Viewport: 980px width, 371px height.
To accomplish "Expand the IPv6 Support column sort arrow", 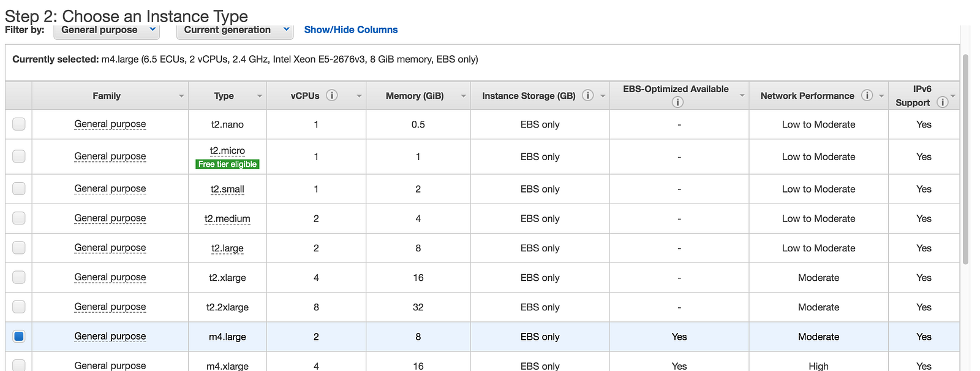I will pos(953,96).
